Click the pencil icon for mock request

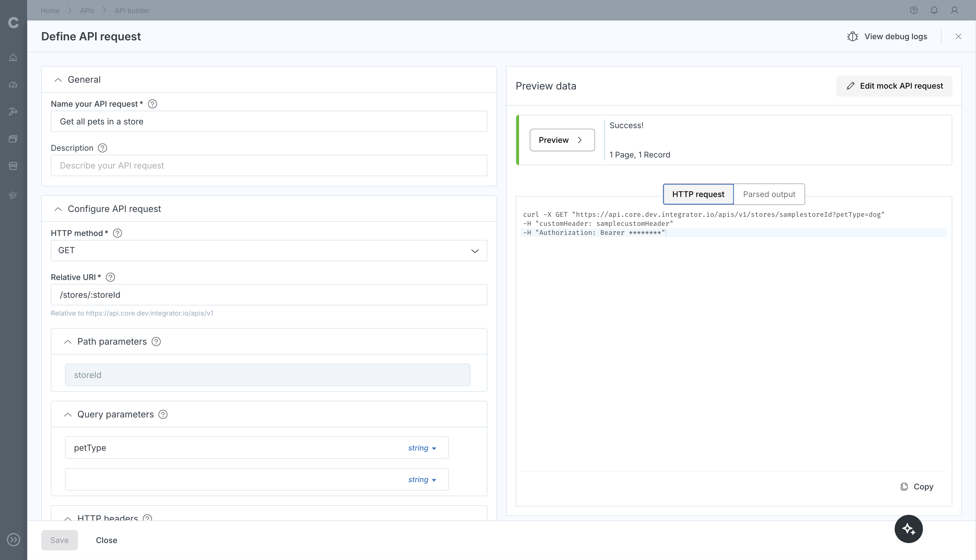click(x=851, y=86)
